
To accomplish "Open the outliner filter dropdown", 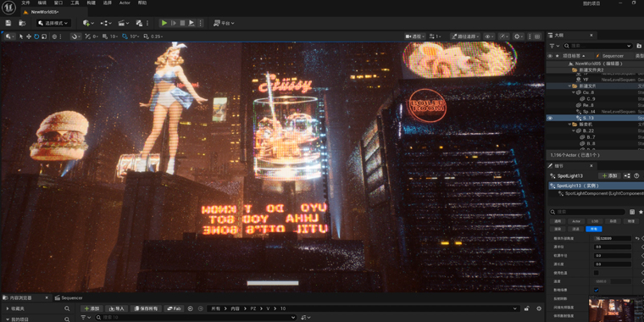I will [x=554, y=46].
